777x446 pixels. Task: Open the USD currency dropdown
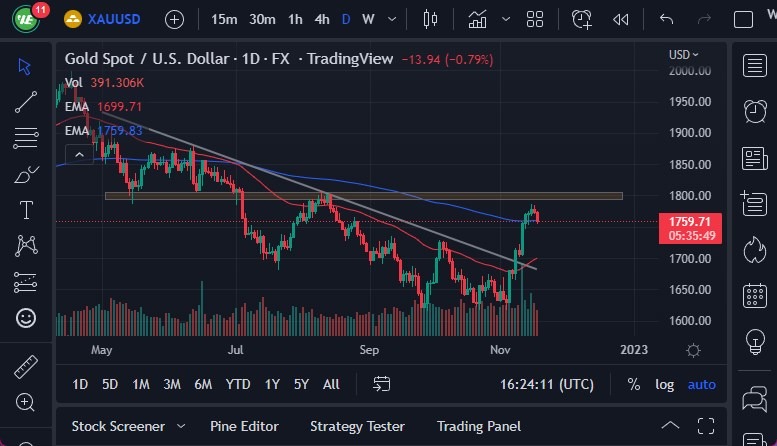[x=683, y=54]
